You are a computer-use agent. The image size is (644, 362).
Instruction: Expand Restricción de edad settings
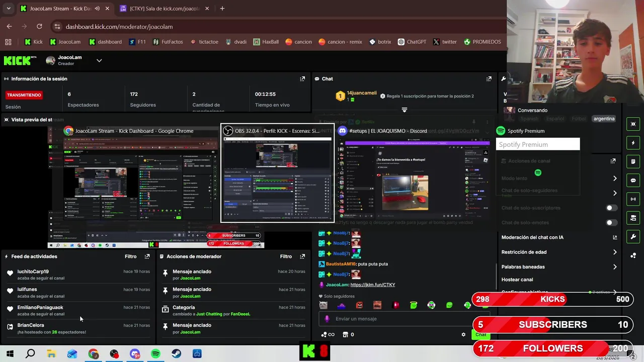pyautogui.click(x=614, y=252)
